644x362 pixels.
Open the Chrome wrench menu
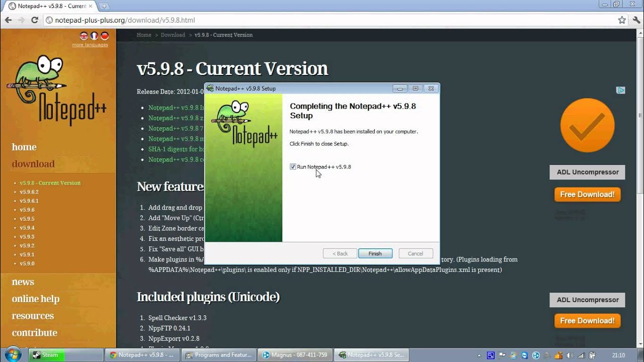coord(635,20)
